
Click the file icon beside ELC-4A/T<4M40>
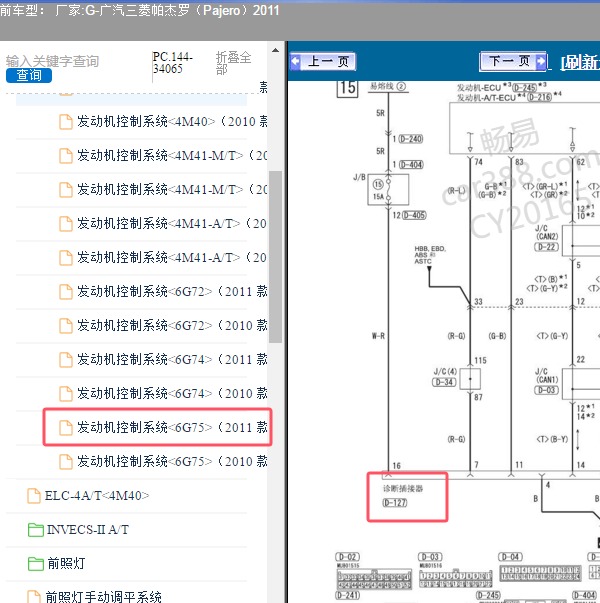34,496
